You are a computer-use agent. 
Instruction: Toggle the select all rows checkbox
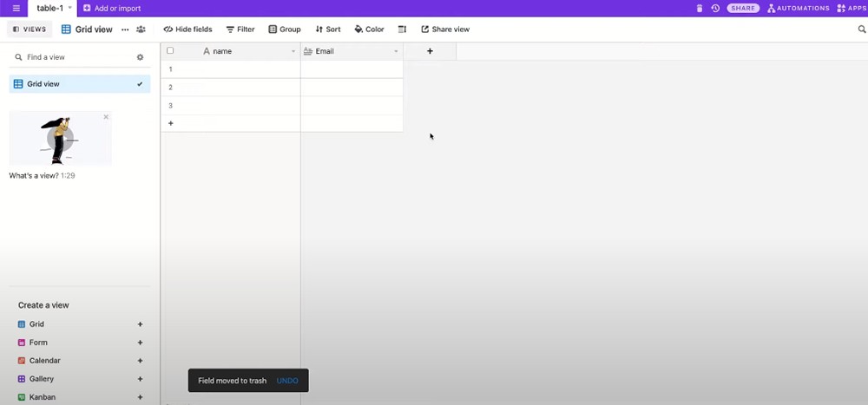click(170, 51)
